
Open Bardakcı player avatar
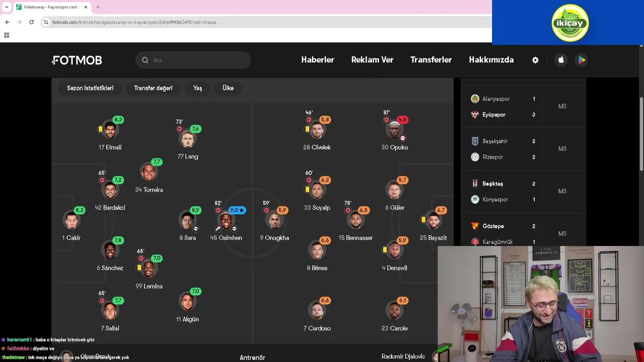[110, 191]
